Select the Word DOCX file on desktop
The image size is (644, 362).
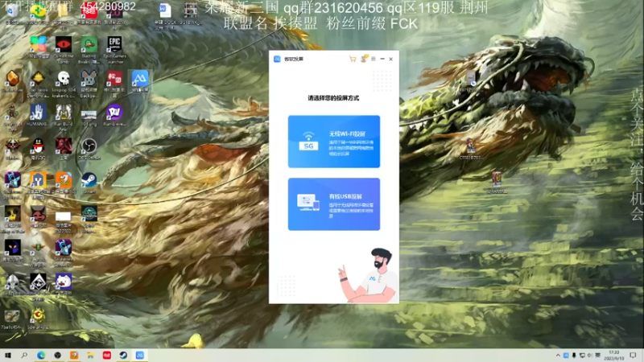165,16
